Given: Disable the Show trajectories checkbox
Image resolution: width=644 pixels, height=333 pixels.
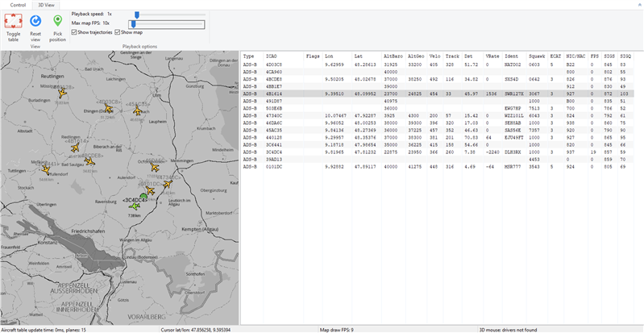Looking at the screenshot, I should [x=74, y=32].
